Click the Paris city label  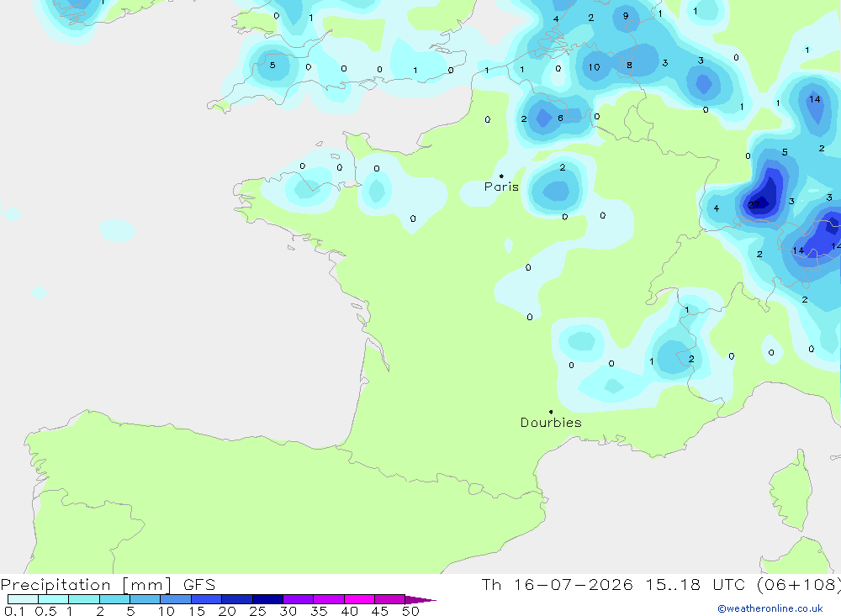(x=501, y=187)
